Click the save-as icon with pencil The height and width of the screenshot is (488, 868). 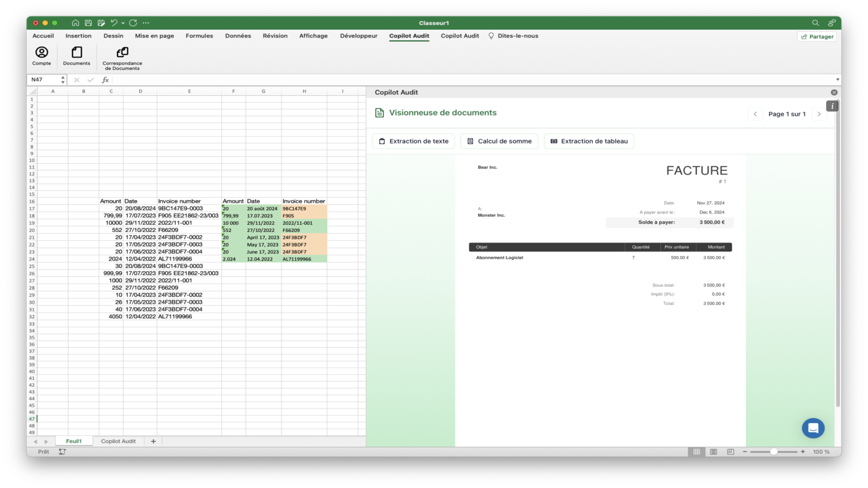[x=101, y=23]
